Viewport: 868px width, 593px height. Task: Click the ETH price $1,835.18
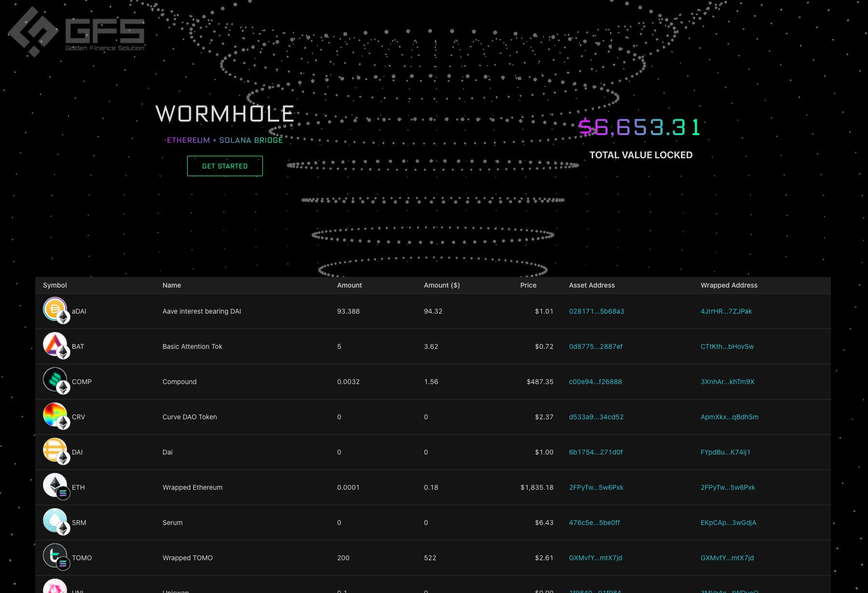(537, 487)
